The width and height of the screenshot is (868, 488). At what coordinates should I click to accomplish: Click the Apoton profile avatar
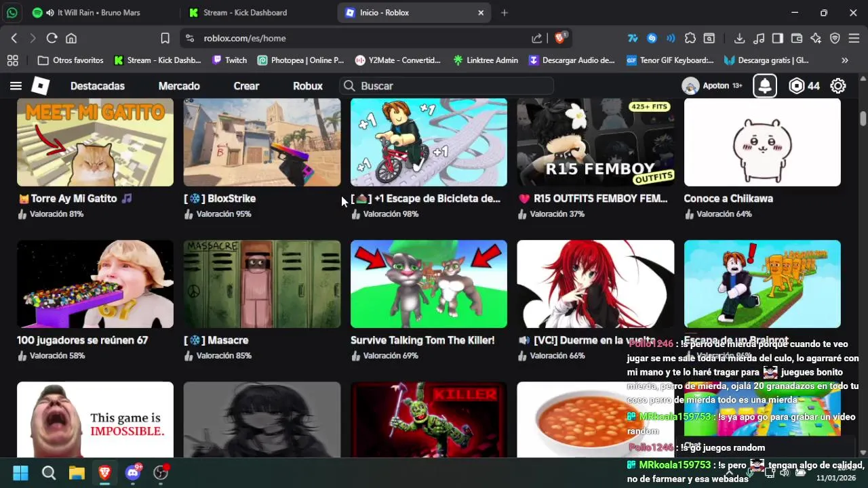(x=690, y=86)
